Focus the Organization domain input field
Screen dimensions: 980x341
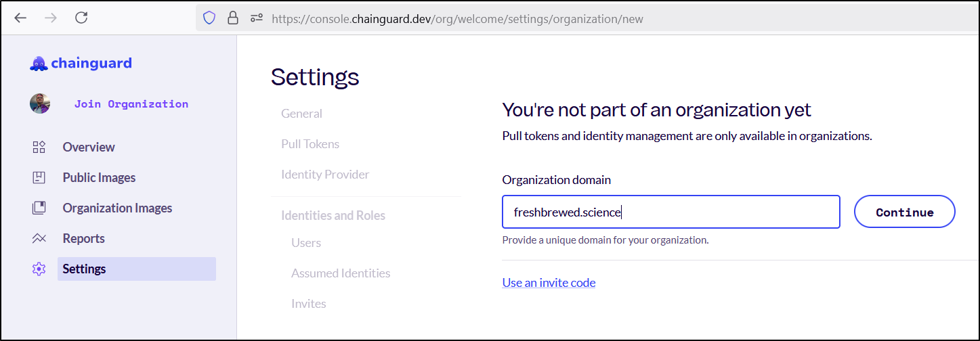(671, 212)
